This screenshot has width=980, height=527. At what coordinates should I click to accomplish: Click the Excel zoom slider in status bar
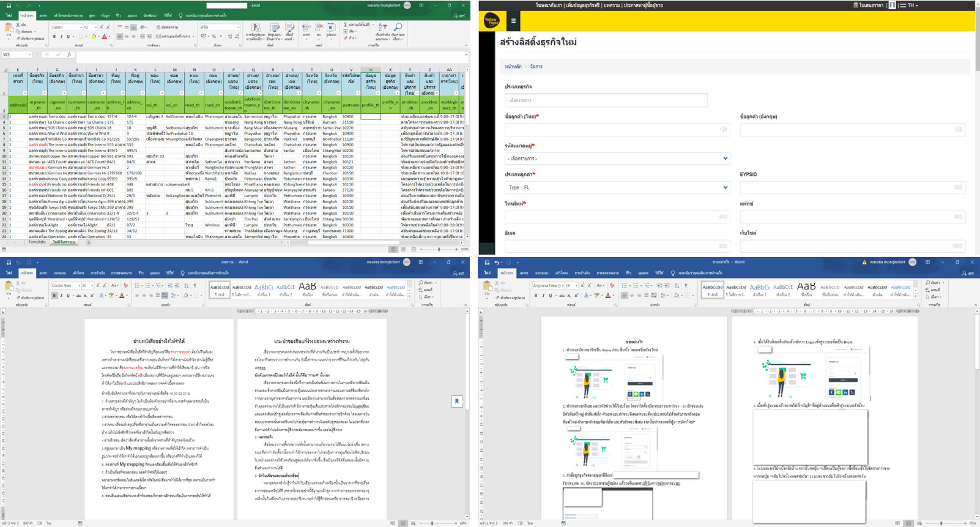point(439,249)
